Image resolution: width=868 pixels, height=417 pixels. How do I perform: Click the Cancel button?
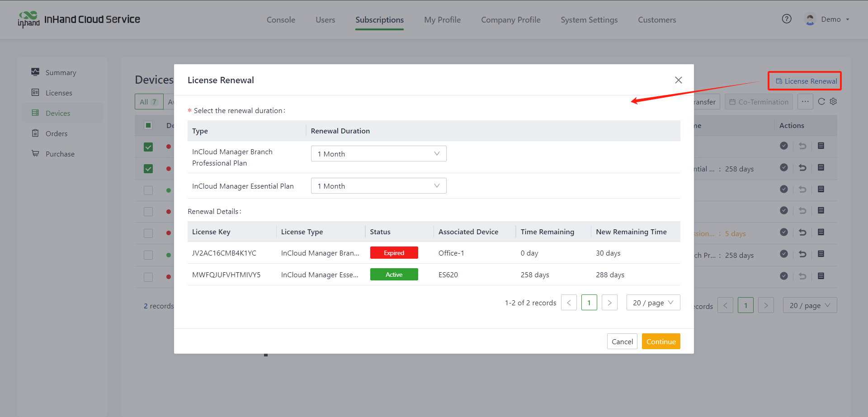pos(622,341)
